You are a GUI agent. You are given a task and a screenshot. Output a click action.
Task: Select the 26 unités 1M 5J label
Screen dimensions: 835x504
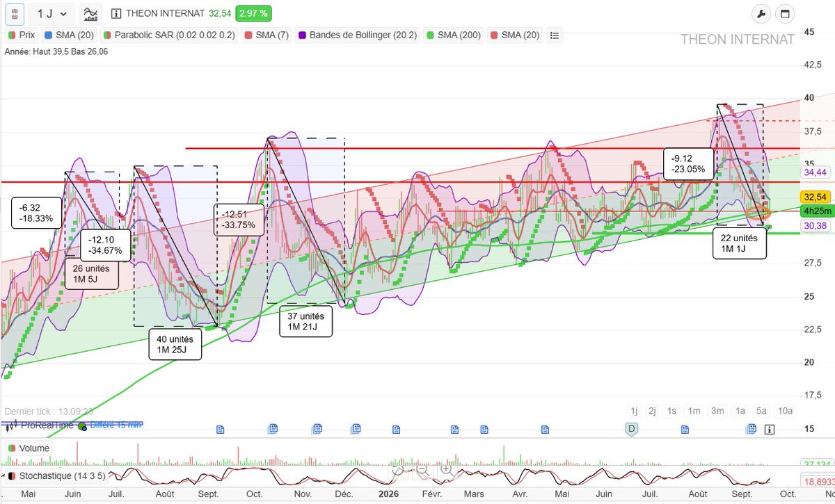click(x=92, y=274)
